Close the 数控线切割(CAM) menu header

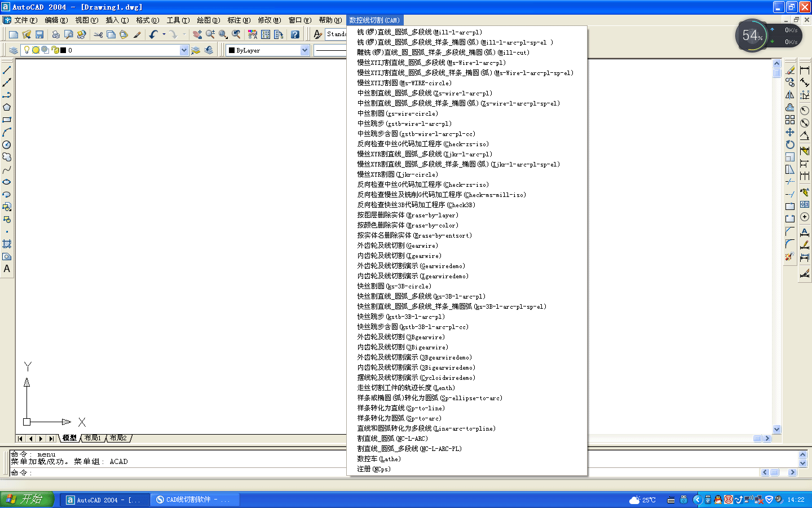pos(374,20)
